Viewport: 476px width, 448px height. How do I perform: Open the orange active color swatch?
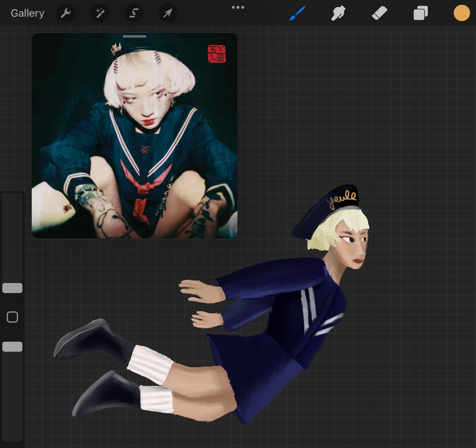462,13
